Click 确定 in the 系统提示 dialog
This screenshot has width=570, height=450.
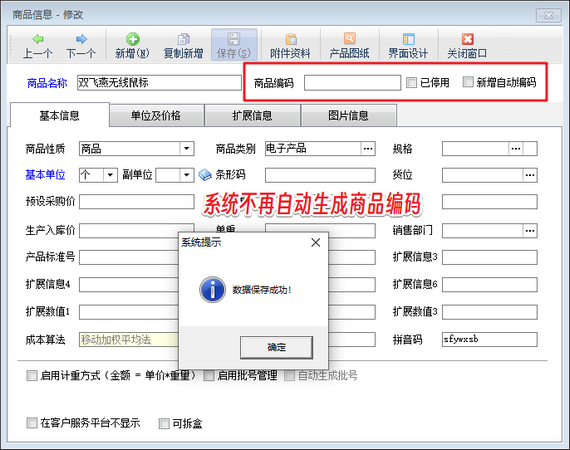(276, 347)
